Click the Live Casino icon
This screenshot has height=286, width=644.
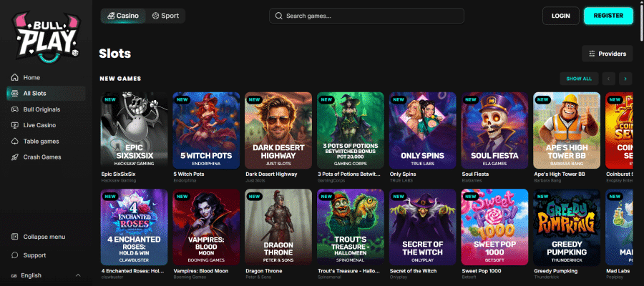pos(15,125)
